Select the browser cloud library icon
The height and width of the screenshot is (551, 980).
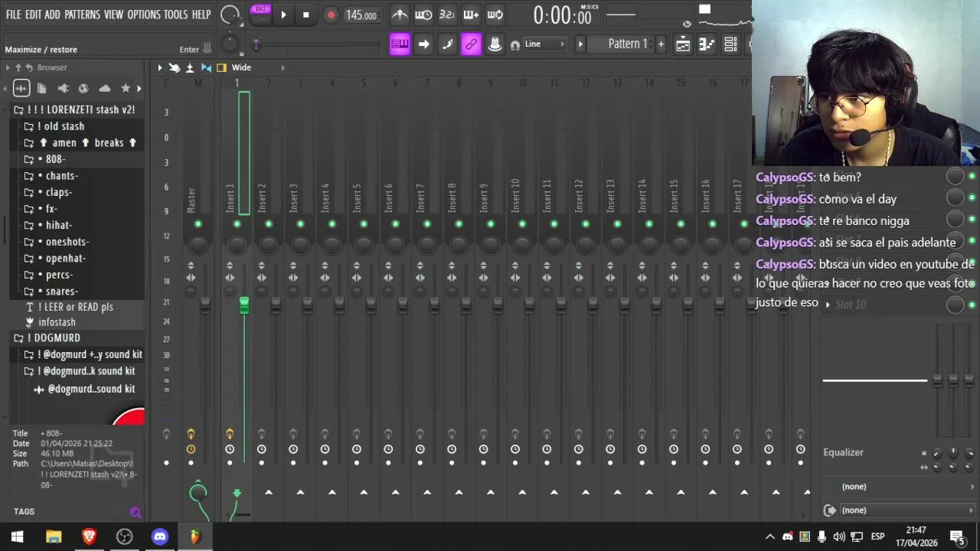click(x=105, y=89)
